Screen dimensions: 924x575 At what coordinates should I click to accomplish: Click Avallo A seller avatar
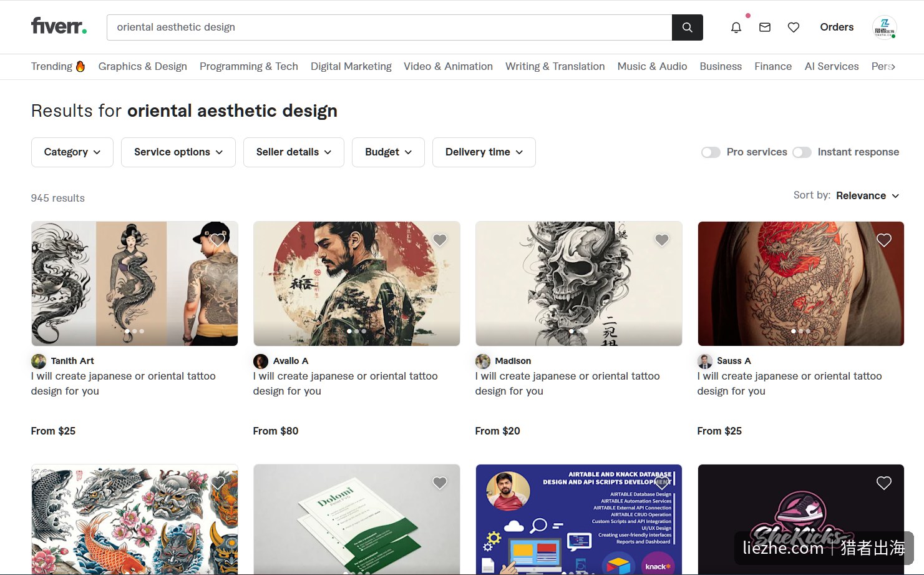[261, 361]
